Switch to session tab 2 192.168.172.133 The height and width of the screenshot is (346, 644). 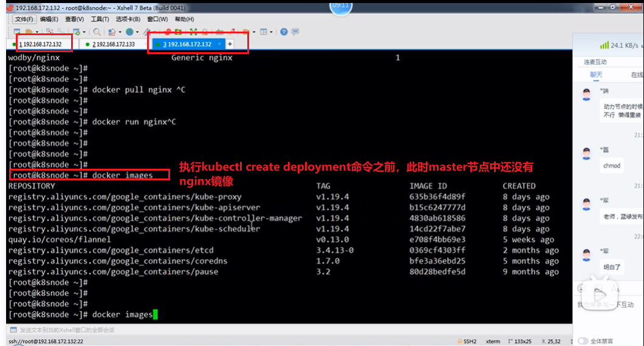pyautogui.click(x=114, y=44)
